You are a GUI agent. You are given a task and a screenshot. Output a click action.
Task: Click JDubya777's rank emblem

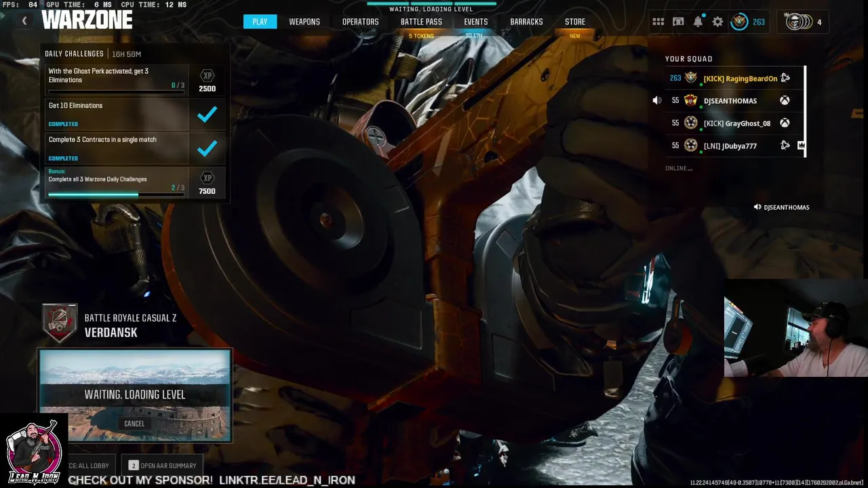tap(691, 145)
